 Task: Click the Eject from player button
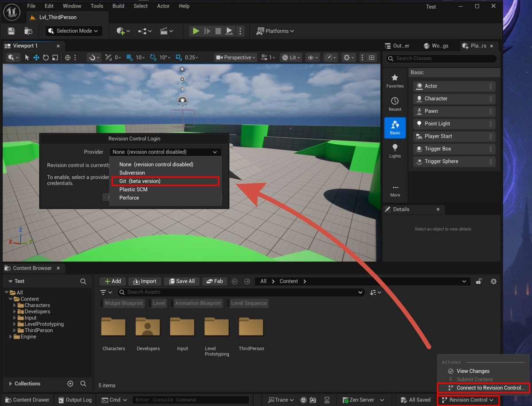pos(229,31)
